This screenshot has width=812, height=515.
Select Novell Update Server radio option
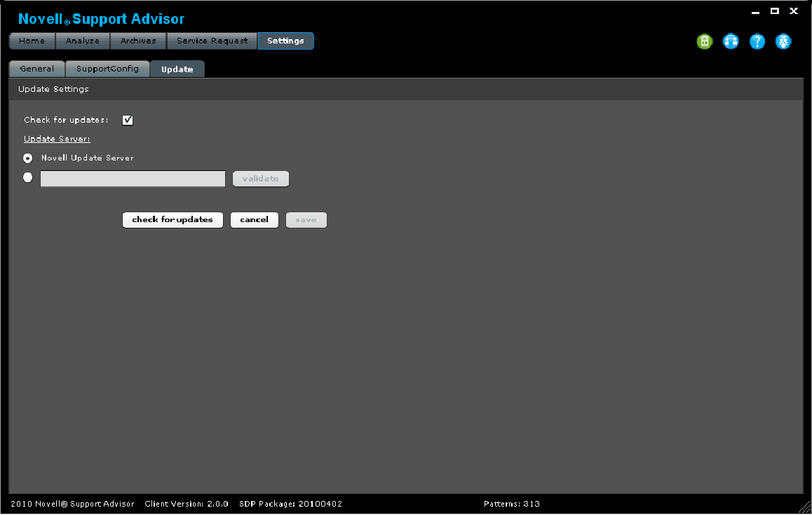click(28, 158)
